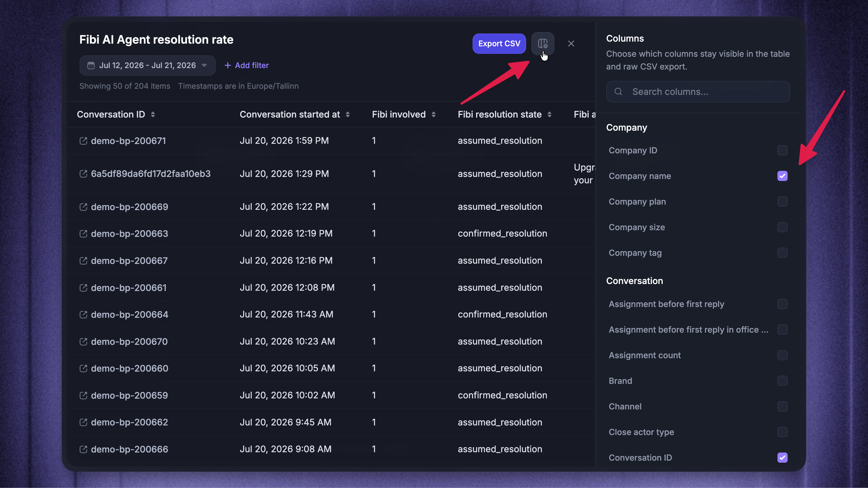Select the Jul 20, 2026 1:59 PM cell
Screen dimensions: 868x488
[x=284, y=141]
